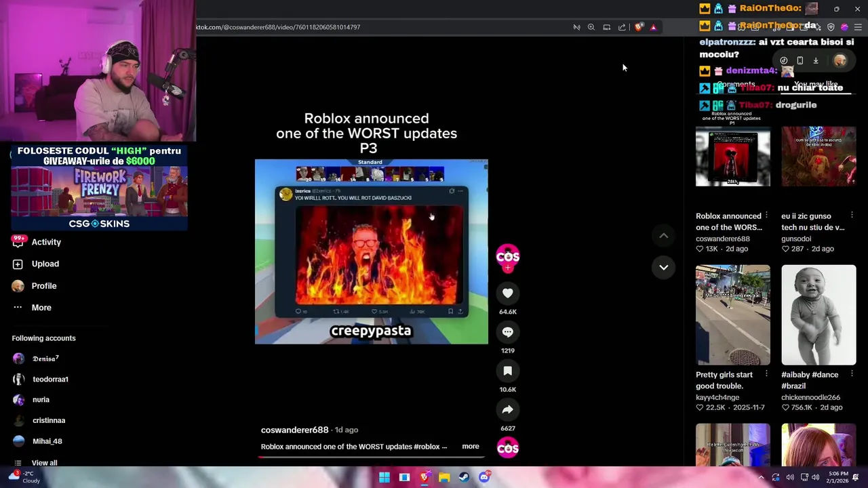Screen dimensions: 868x488
Task: Open options for the 'Pretty girls start' video
Action: [766, 374]
